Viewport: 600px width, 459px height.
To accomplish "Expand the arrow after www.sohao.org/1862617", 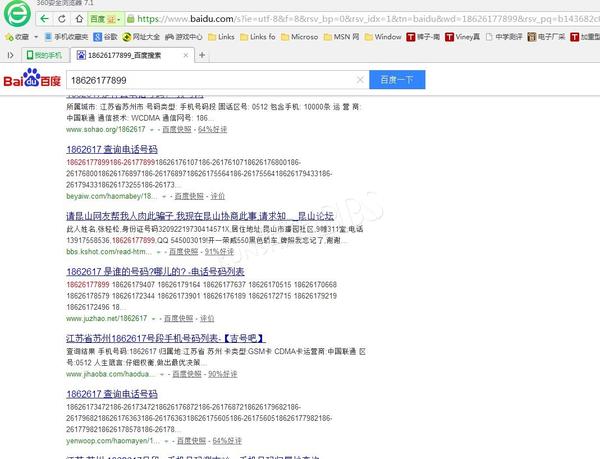I will 152,130.
